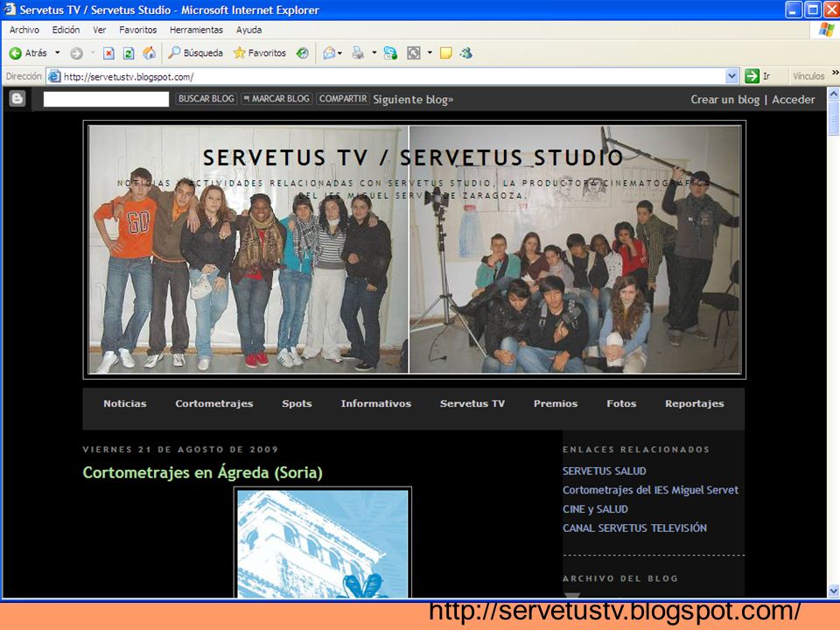Click the green Ir go arrow button
This screenshot has height=630, width=840.
(752, 76)
